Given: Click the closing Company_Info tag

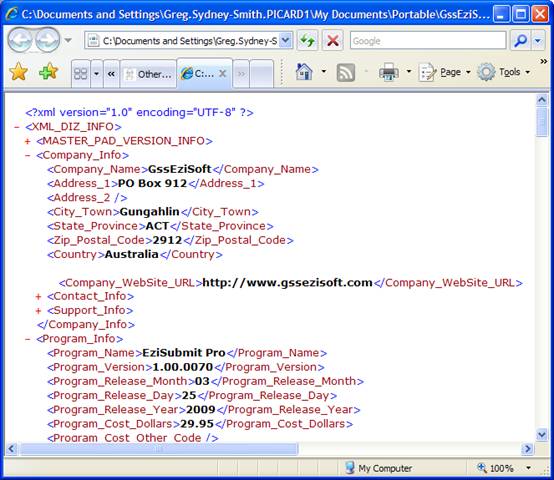Looking at the screenshot, I should tap(86, 325).
